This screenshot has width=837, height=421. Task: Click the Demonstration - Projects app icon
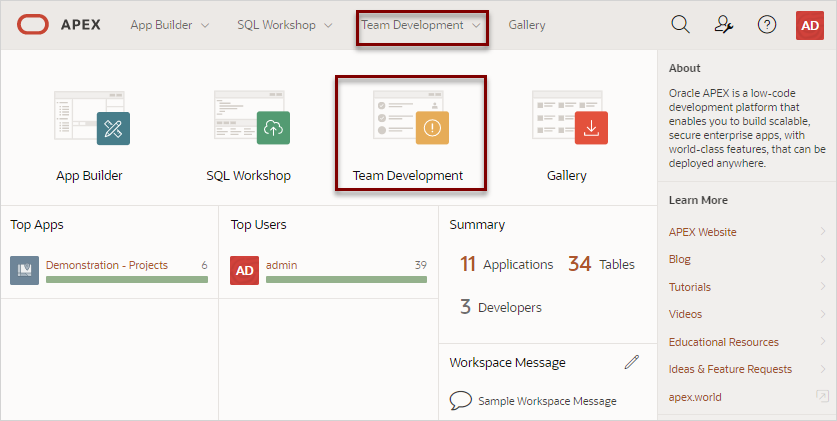(25, 270)
